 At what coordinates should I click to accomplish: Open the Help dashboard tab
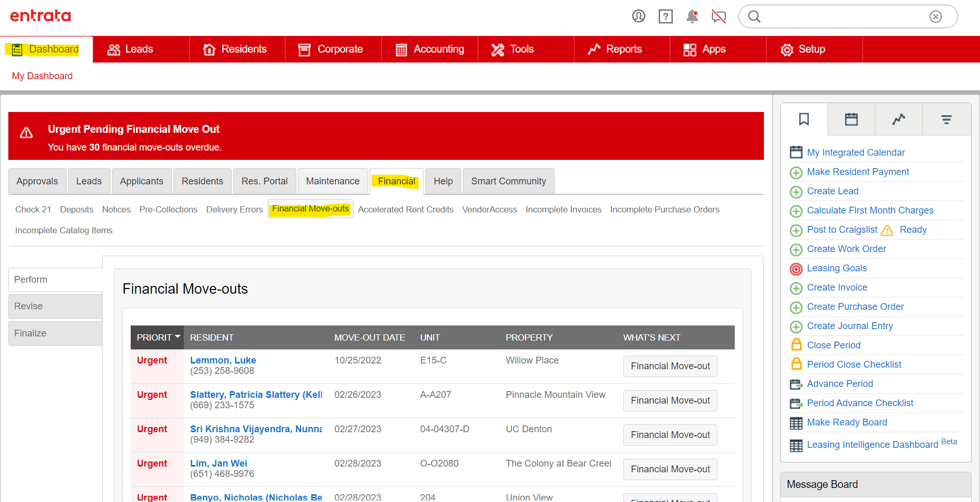pyautogui.click(x=444, y=181)
